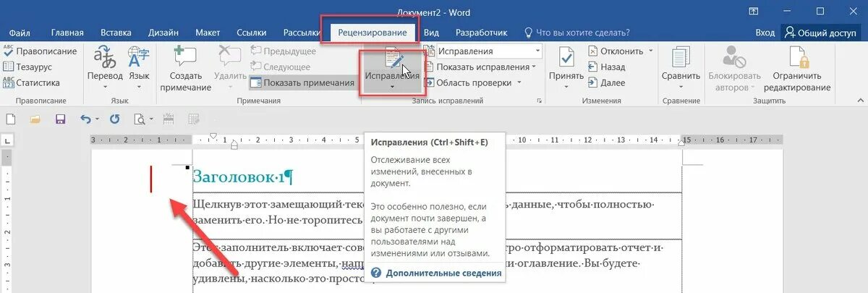Switch to the Рассылки tab
The image size is (868, 293).
point(301,33)
